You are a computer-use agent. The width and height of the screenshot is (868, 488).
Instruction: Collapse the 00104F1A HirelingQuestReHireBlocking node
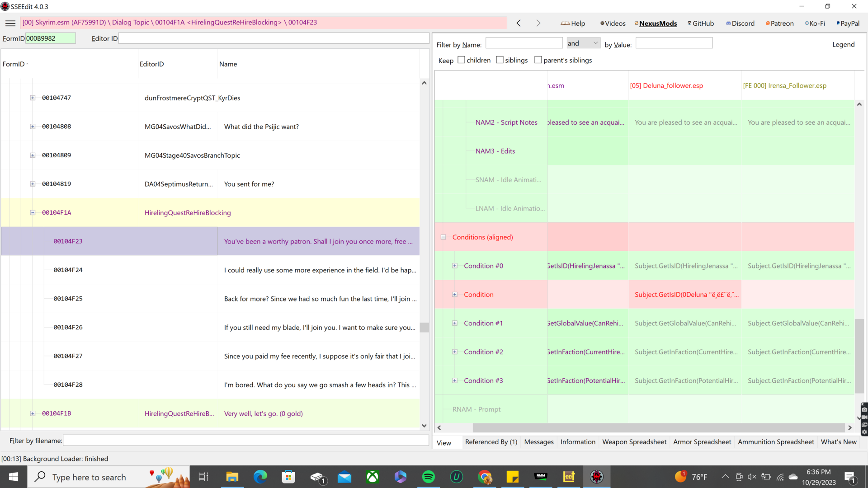(33, 212)
